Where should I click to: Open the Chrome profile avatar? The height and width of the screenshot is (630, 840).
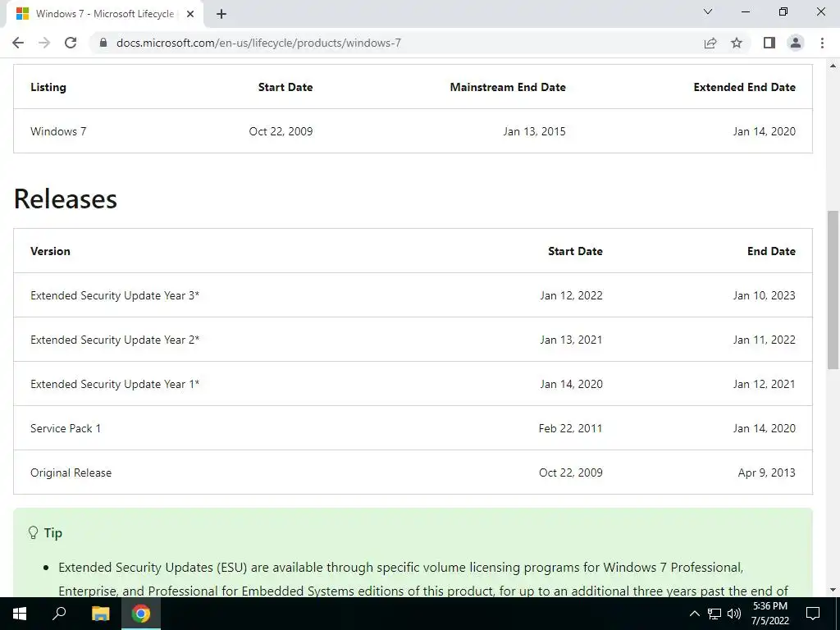[796, 43]
